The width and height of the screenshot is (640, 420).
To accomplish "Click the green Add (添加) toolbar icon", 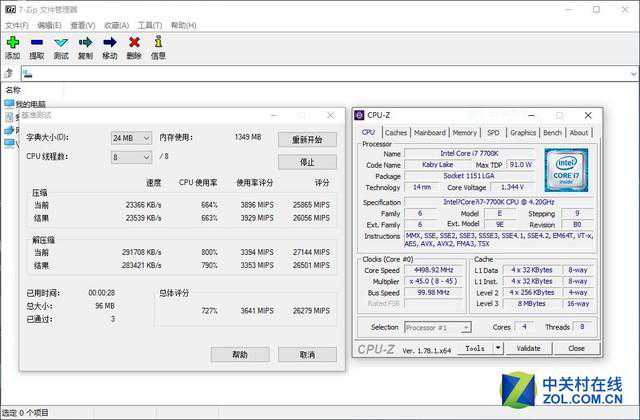I will pyautogui.click(x=12, y=42).
